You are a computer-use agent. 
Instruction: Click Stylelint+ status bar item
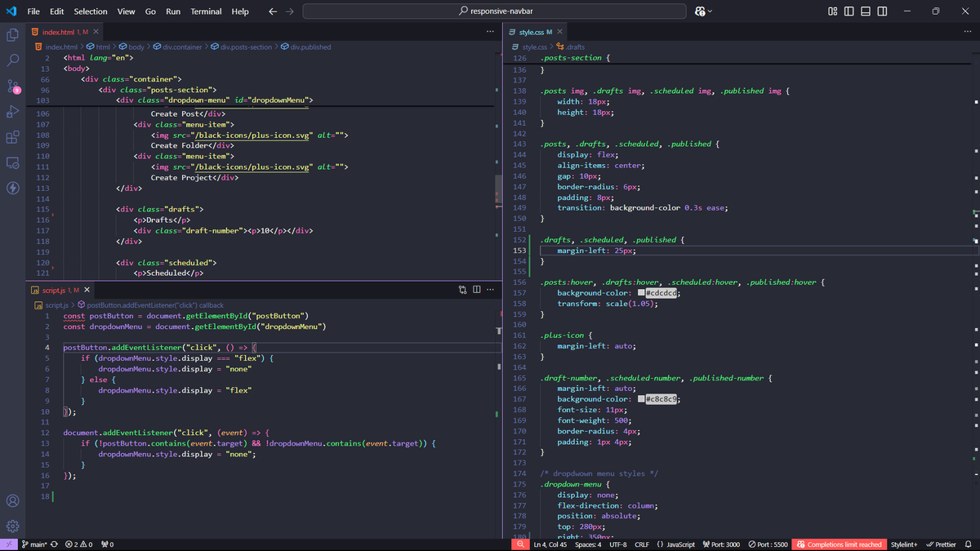(x=904, y=544)
